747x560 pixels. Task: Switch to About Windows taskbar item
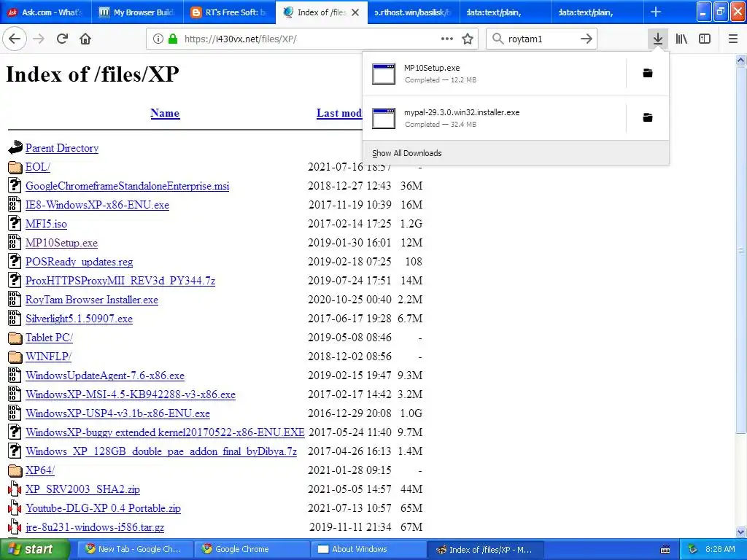pyautogui.click(x=368, y=549)
